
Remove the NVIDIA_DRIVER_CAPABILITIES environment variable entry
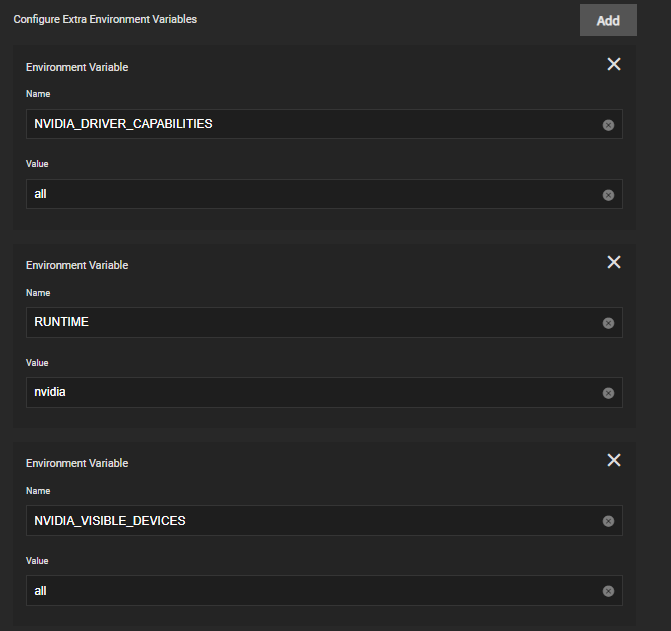tap(614, 64)
